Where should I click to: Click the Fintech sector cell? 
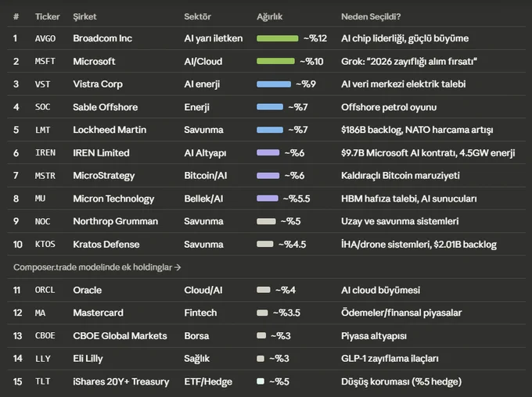click(200, 313)
